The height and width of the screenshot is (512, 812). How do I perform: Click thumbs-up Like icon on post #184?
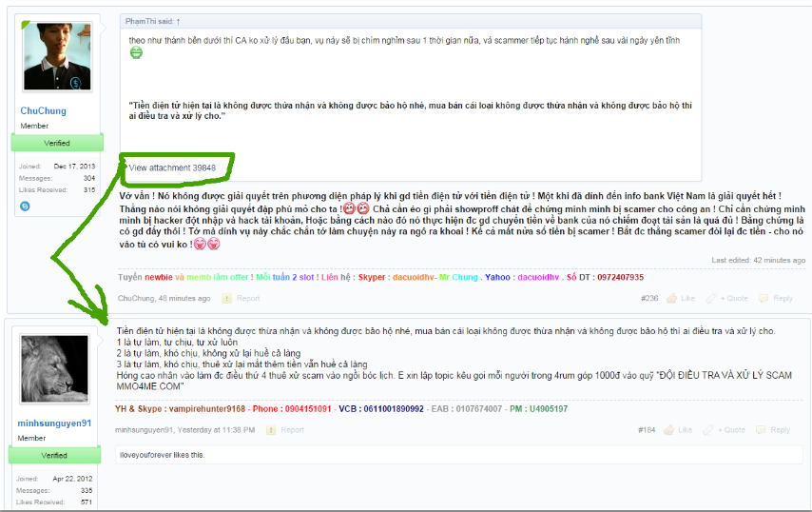tap(669, 429)
